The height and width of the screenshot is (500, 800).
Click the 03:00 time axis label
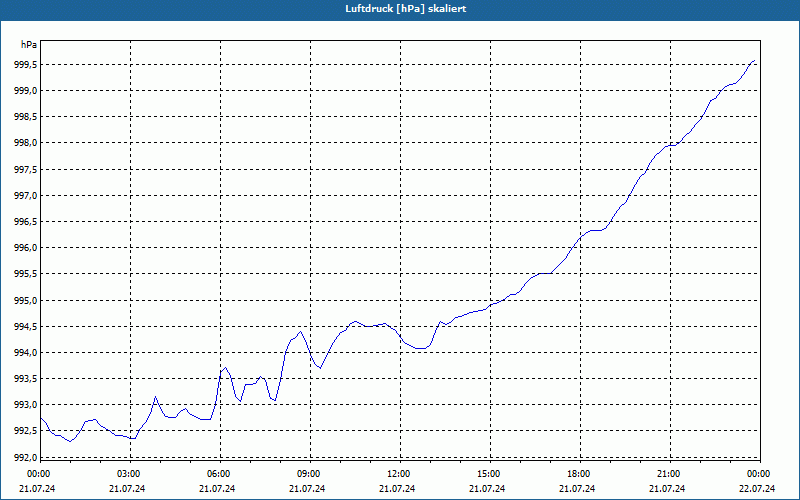tap(128, 474)
